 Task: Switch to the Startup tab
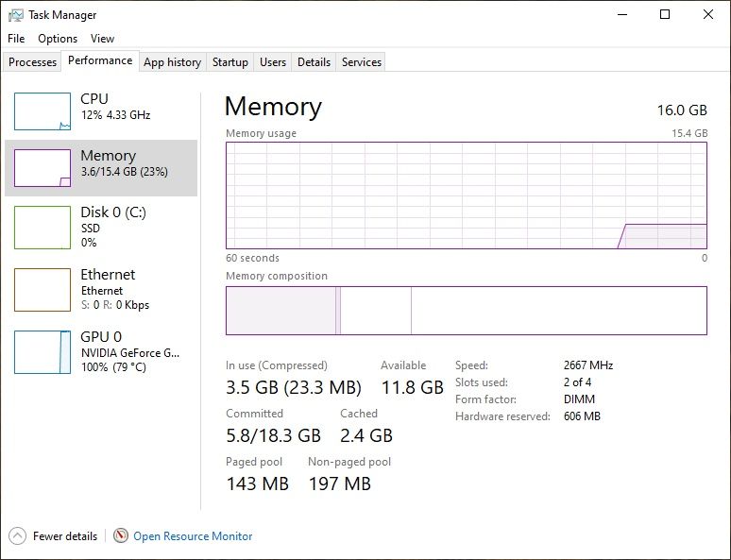coord(229,62)
